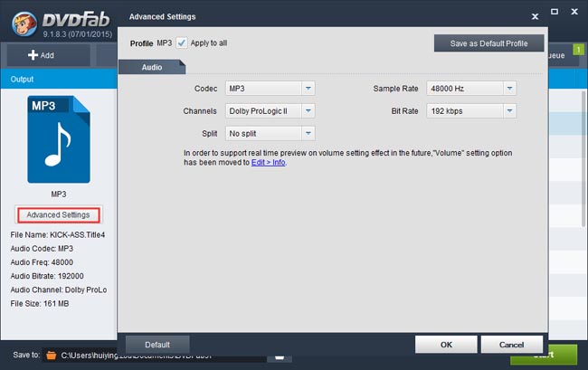Click the Output header tab
The image size is (588, 370).
[x=22, y=79]
